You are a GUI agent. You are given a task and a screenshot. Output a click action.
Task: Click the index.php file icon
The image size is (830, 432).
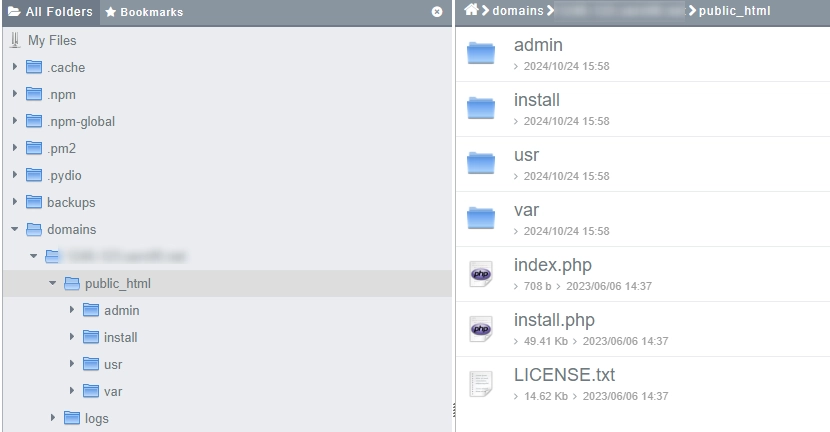[481, 274]
